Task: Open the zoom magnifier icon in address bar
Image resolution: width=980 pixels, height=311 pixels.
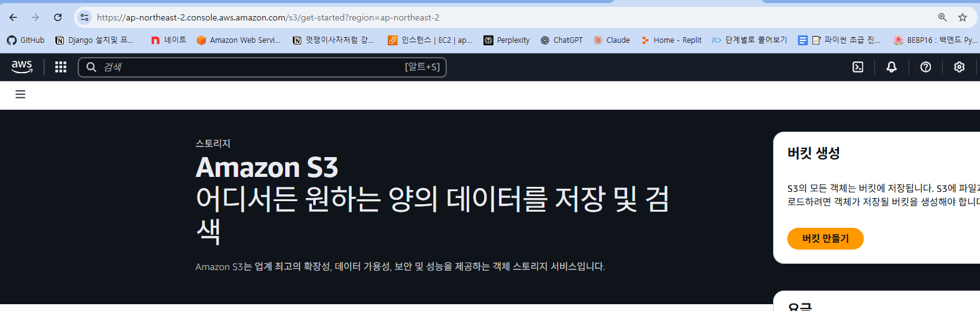Action: coord(943,17)
